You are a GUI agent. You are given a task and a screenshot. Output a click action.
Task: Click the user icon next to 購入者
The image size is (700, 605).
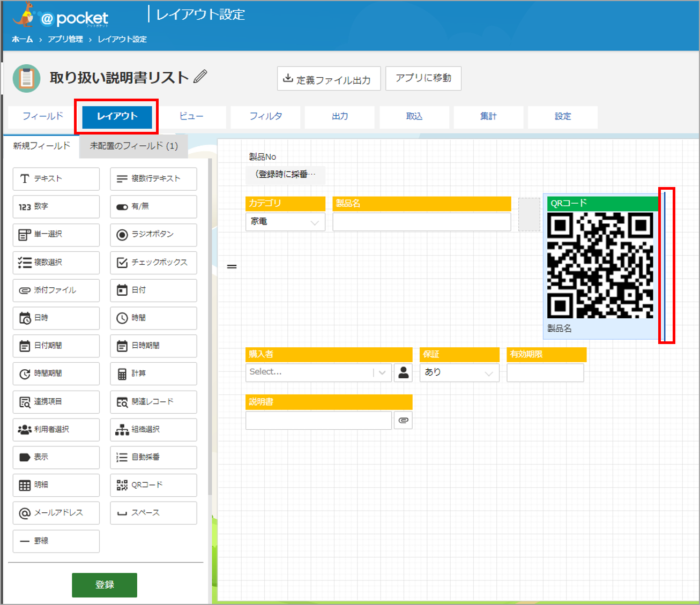pos(403,372)
